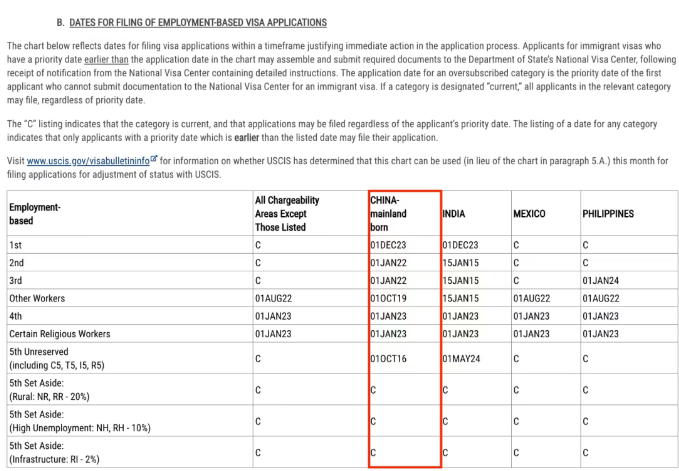679x471 pixels.
Task: Click the 01DEC23 cell in the INDIA column
Action: tap(461, 244)
